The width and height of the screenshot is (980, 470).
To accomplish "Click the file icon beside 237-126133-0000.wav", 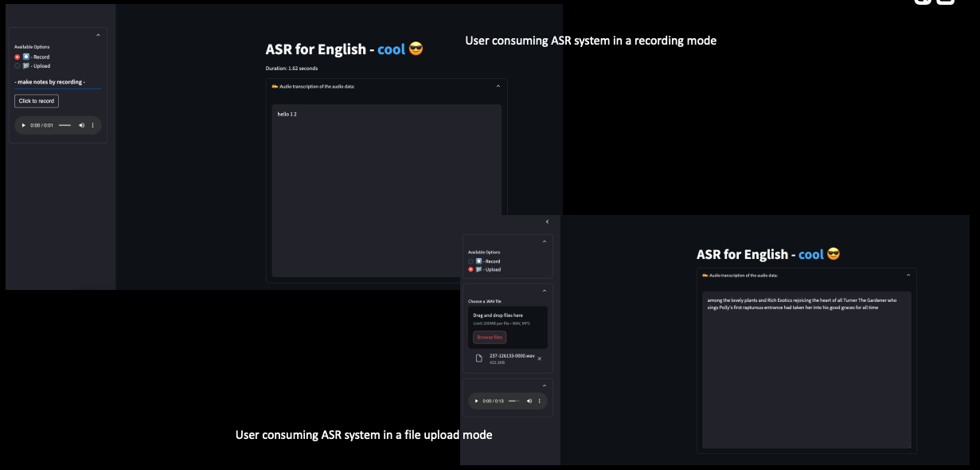I will (481, 358).
